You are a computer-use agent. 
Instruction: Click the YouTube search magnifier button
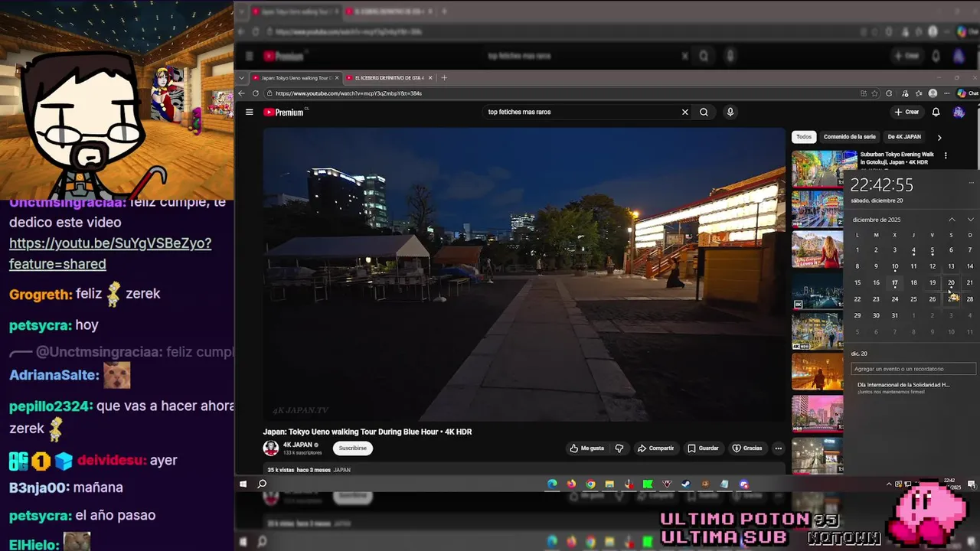(704, 112)
